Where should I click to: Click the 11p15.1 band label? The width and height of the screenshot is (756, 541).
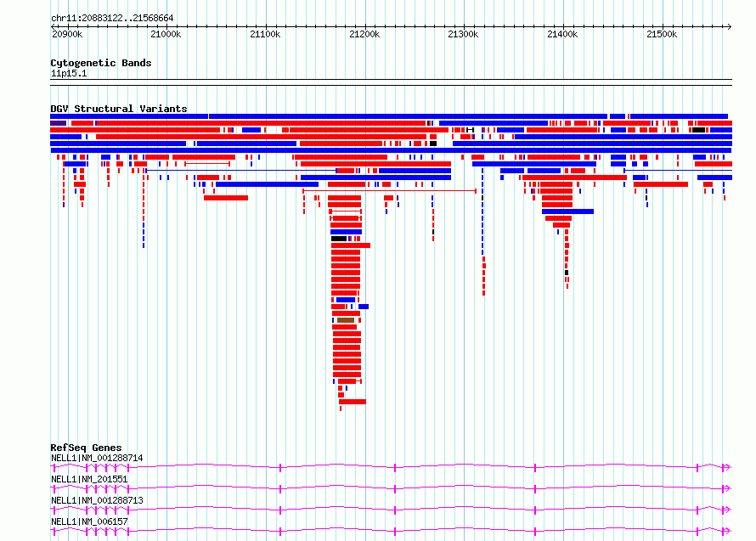[69, 73]
